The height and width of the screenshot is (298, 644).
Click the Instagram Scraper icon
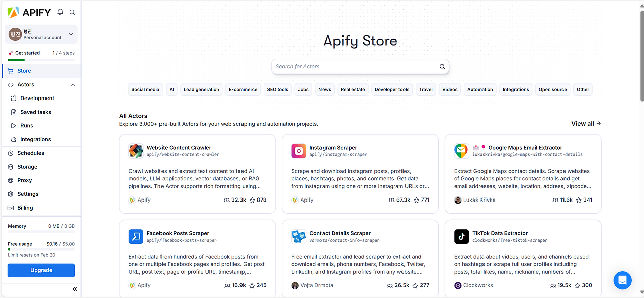[299, 151]
